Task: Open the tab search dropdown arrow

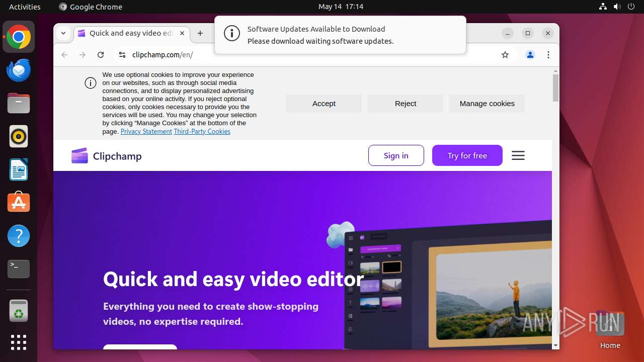Action: (63, 33)
